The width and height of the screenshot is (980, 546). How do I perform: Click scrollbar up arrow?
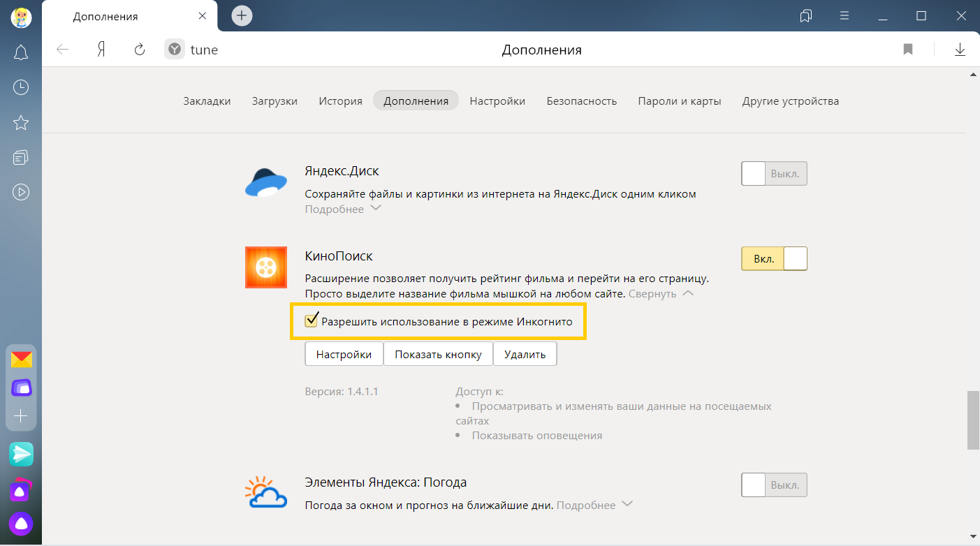973,73
